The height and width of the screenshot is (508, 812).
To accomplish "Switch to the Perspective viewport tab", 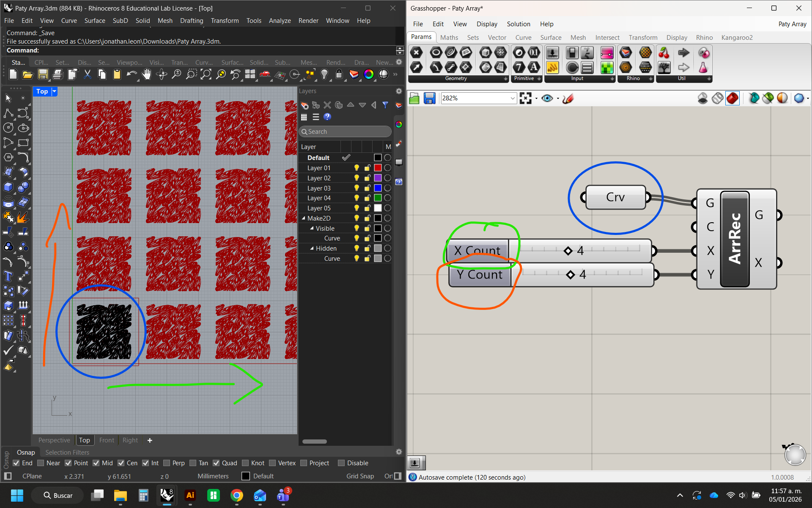I will 54,440.
